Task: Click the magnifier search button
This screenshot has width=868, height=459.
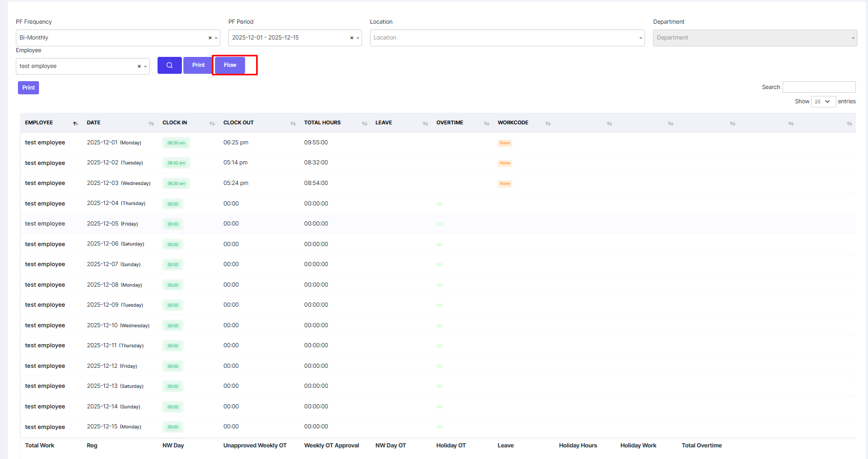Action: 169,65
